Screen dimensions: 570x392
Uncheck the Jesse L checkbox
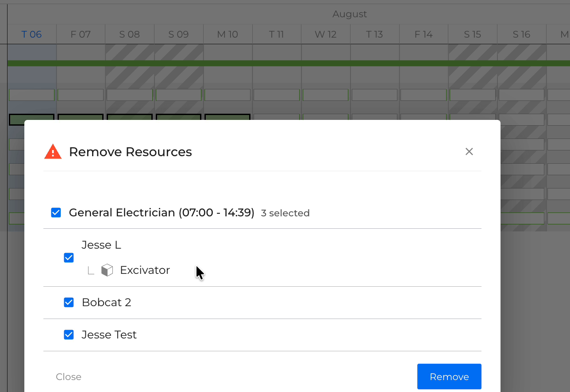tap(69, 257)
